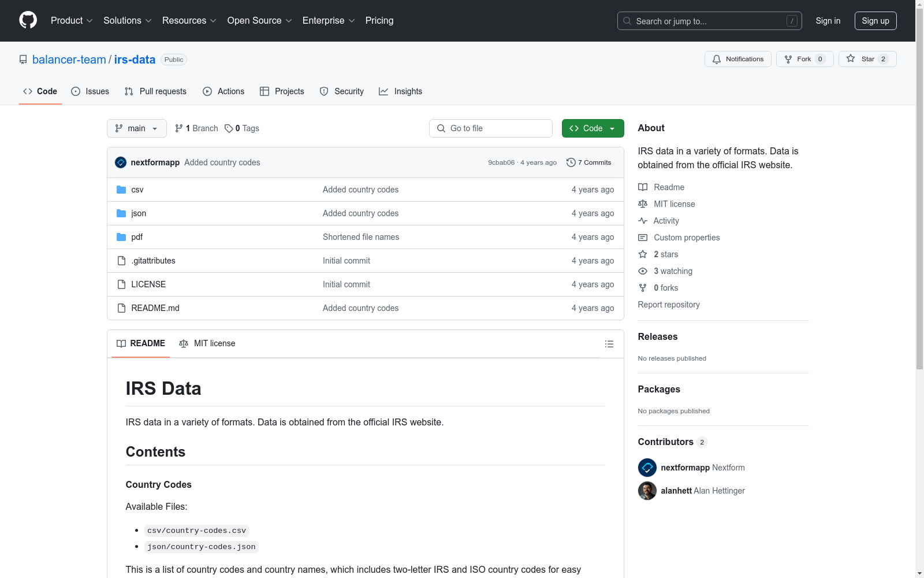Image resolution: width=924 pixels, height=578 pixels.
Task: Click the json folder icon
Action: [121, 213]
